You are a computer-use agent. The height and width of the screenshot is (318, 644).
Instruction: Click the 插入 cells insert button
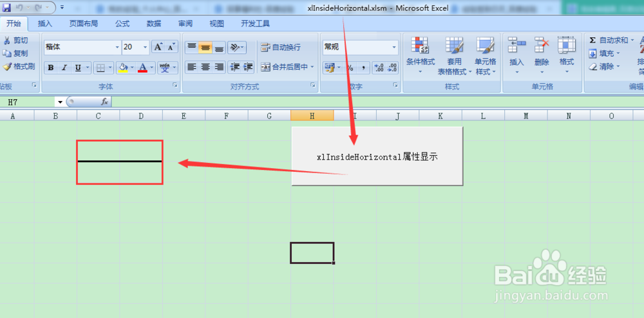(516, 56)
